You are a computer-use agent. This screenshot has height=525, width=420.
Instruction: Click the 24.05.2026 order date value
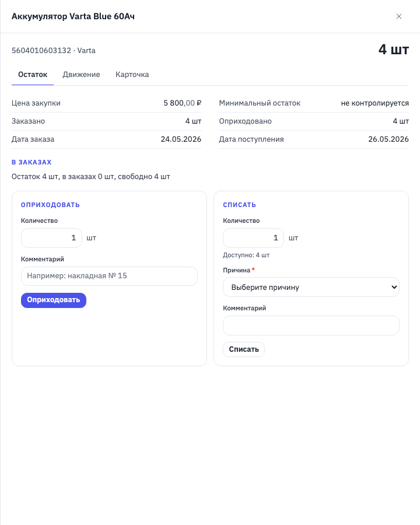click(181, 139)
